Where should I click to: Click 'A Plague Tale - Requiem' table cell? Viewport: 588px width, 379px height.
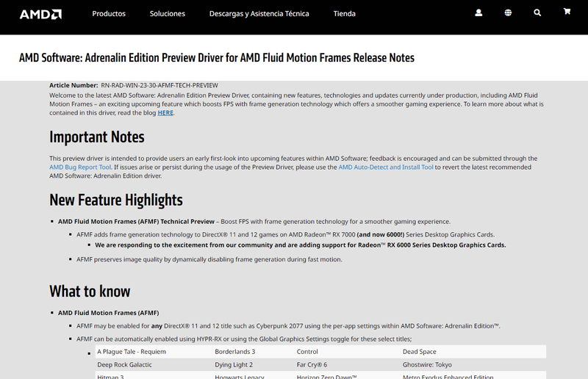click(x=132, y=352)
